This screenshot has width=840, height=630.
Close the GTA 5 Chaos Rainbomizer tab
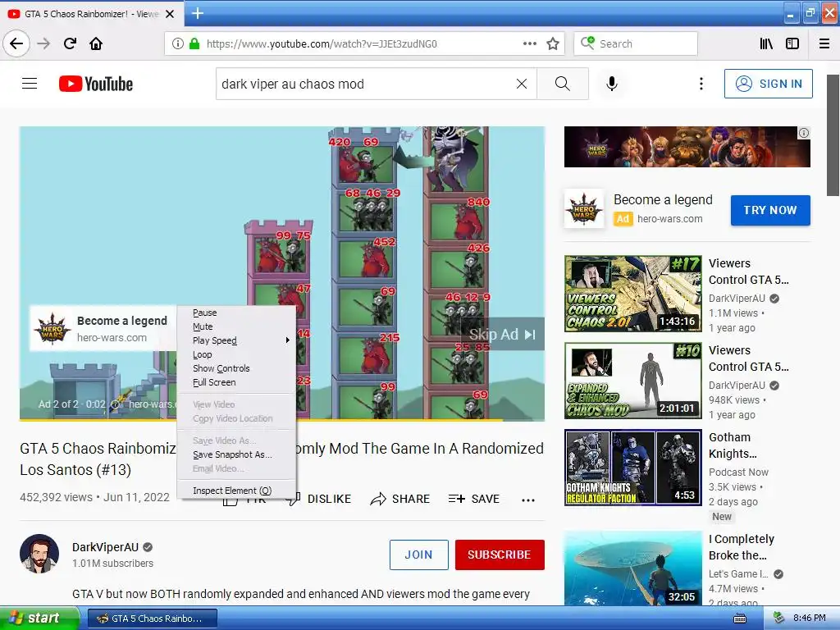coord(170,14)
